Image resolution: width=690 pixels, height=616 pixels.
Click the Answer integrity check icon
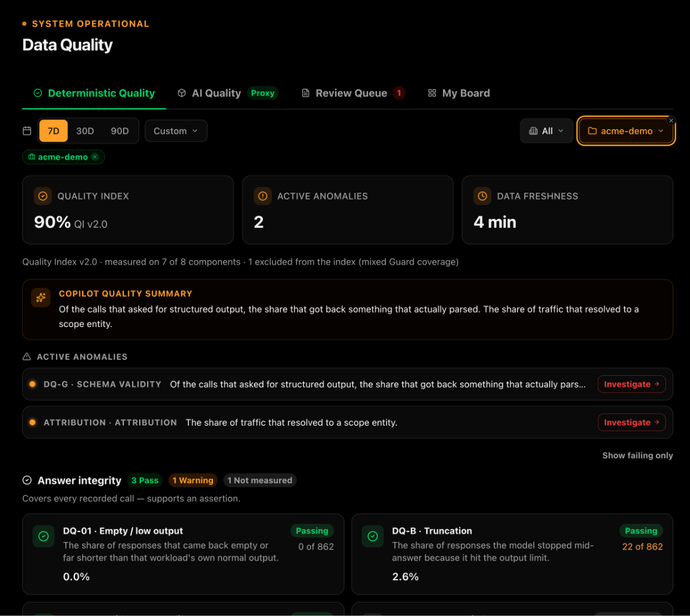tap(27, 480)
